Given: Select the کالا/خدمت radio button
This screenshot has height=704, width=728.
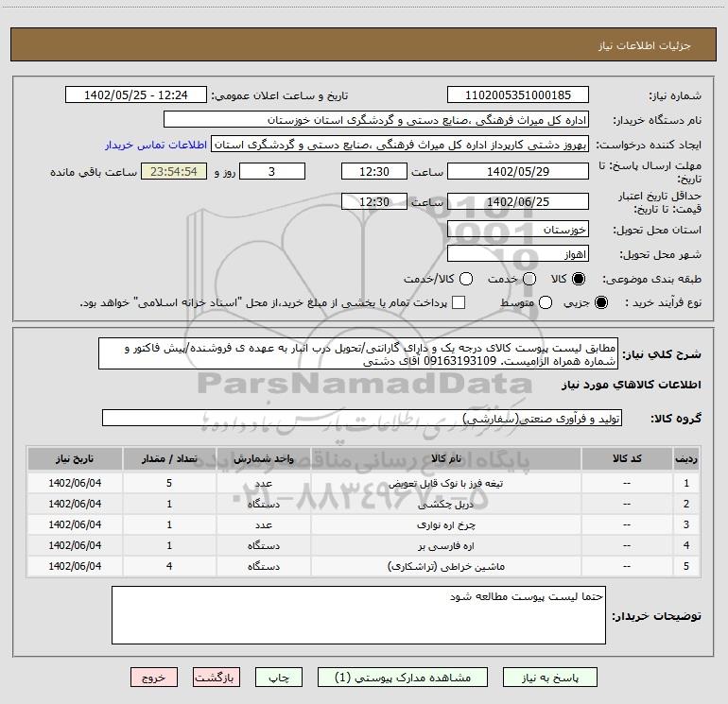Looking at the screenshot, I should tap(466, 279).
